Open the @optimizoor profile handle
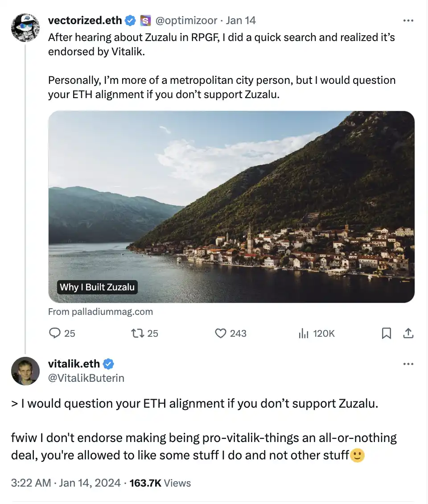428x504 pixels. 186,21
